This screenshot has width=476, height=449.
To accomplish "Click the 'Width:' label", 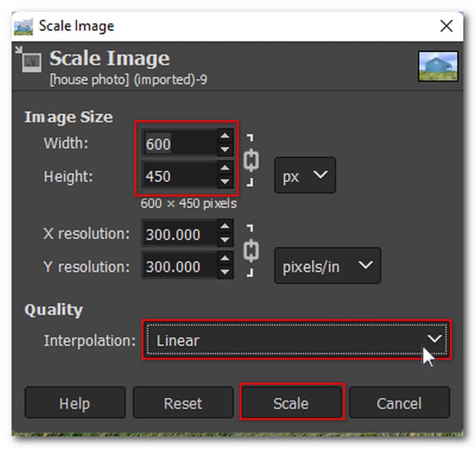I will [66, 143].
